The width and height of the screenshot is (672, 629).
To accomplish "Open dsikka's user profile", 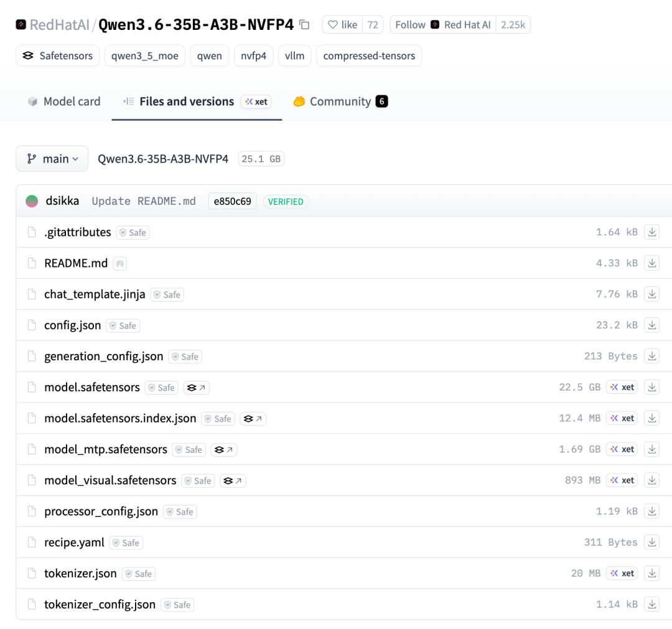I will click(x=62, y=201).
